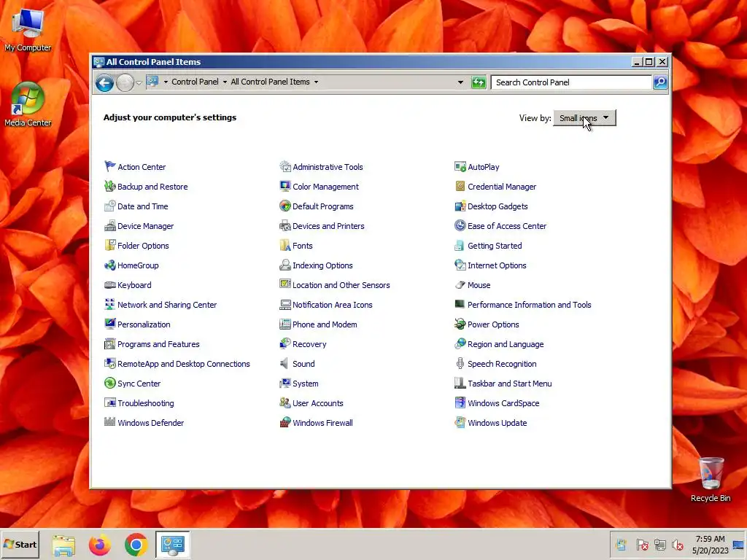Open the Phone and Modem link
The height and width of the screenshot is (560, 747).
click(x=325, y=324)
